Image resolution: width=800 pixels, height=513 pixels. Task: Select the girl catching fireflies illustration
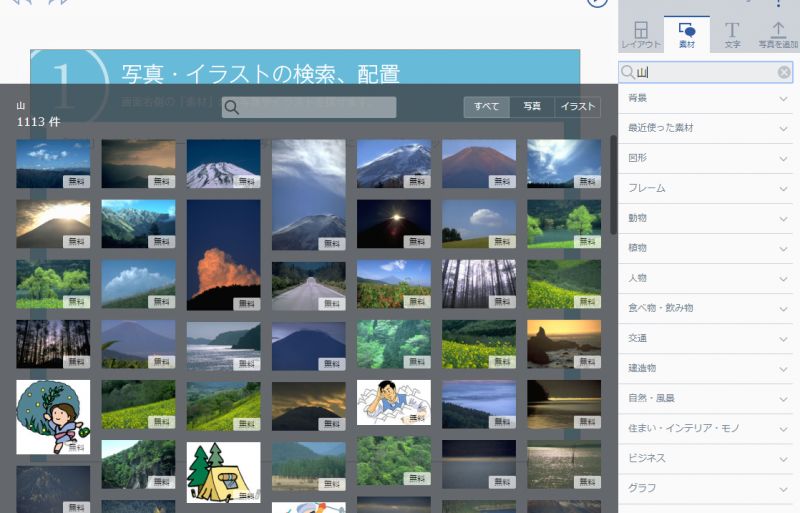[x=53, y=417]
